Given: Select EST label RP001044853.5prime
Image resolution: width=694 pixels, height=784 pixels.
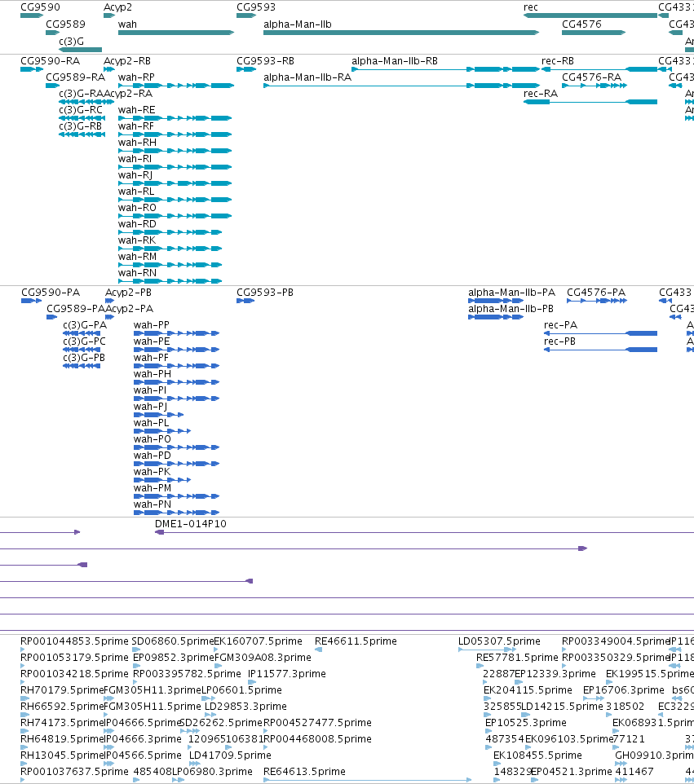Looking at the screenshot, I should click(74, 641).
